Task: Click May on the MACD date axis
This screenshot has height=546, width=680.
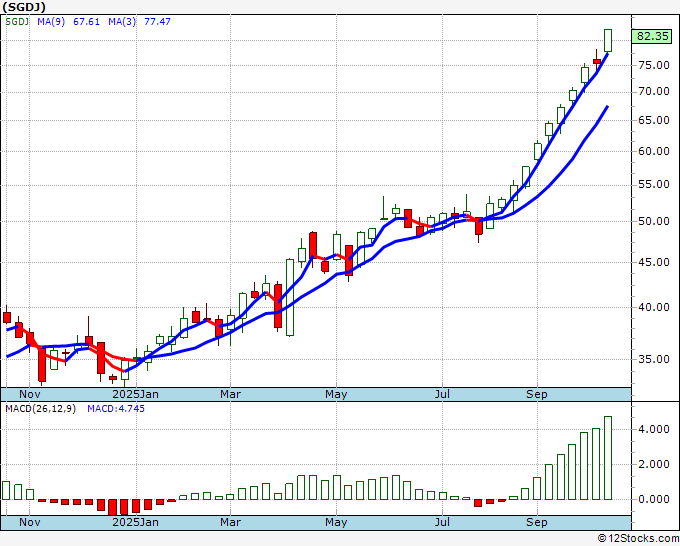Action: [336, 522]
